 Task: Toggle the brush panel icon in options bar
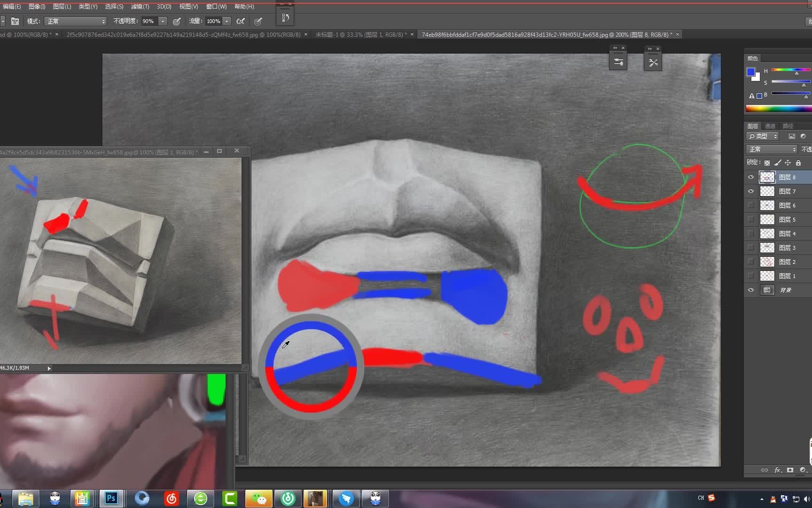[15, 21]
